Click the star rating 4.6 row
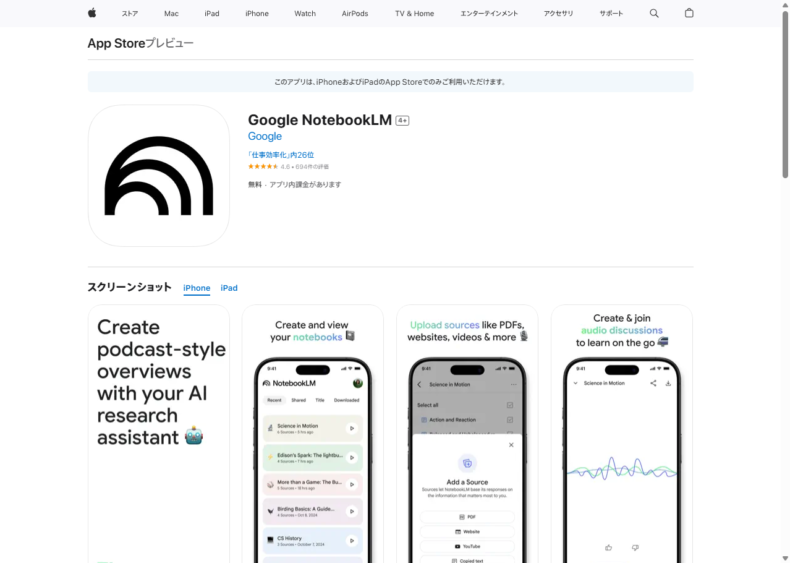Image resolution: width=790 pixels, height=563 pixels. pyautogui.click(x=288, y=166)
